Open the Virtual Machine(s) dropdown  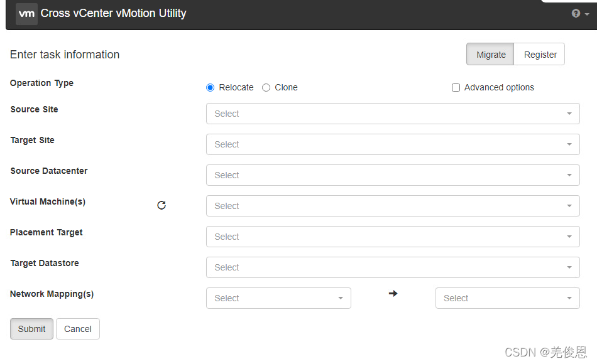[393, 206]
